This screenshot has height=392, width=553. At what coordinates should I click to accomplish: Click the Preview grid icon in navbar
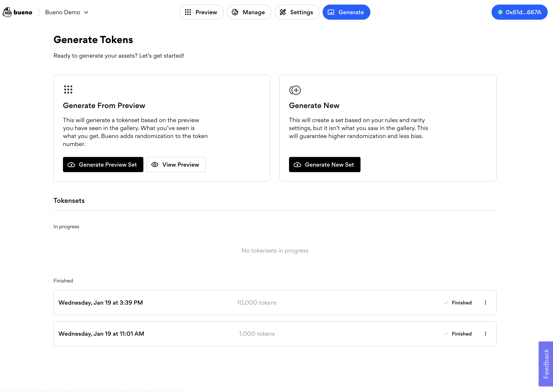click(x=188, y=12)
